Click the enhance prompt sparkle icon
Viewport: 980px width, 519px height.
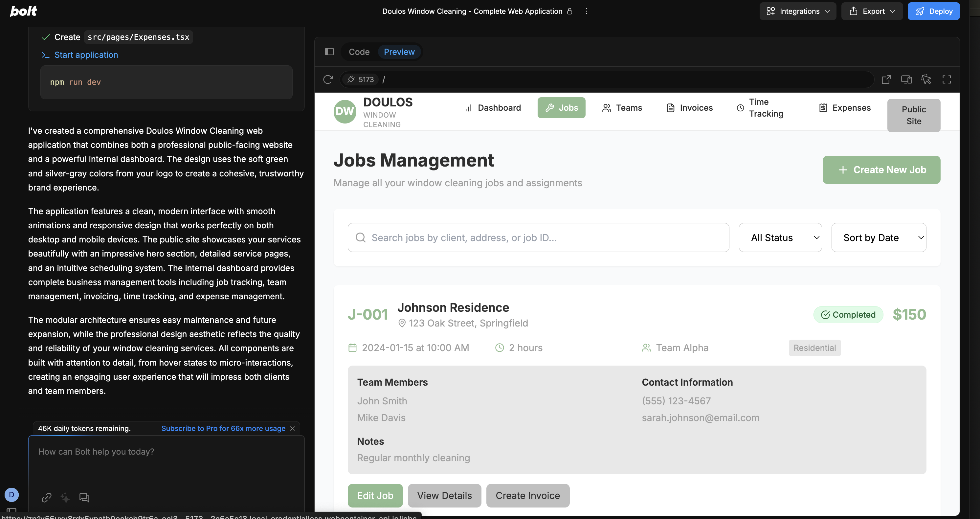pyautogui.click(x=65, y=497)
